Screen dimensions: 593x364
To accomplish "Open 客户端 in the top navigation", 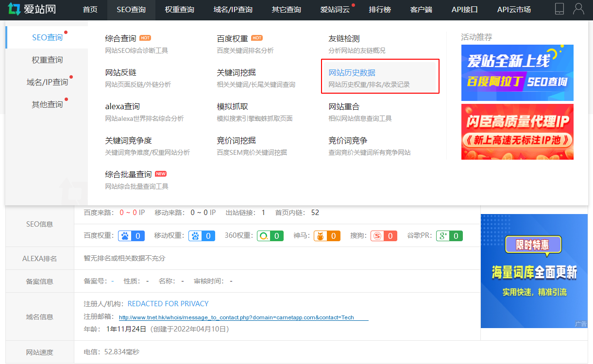I will [x=421, y=9].
